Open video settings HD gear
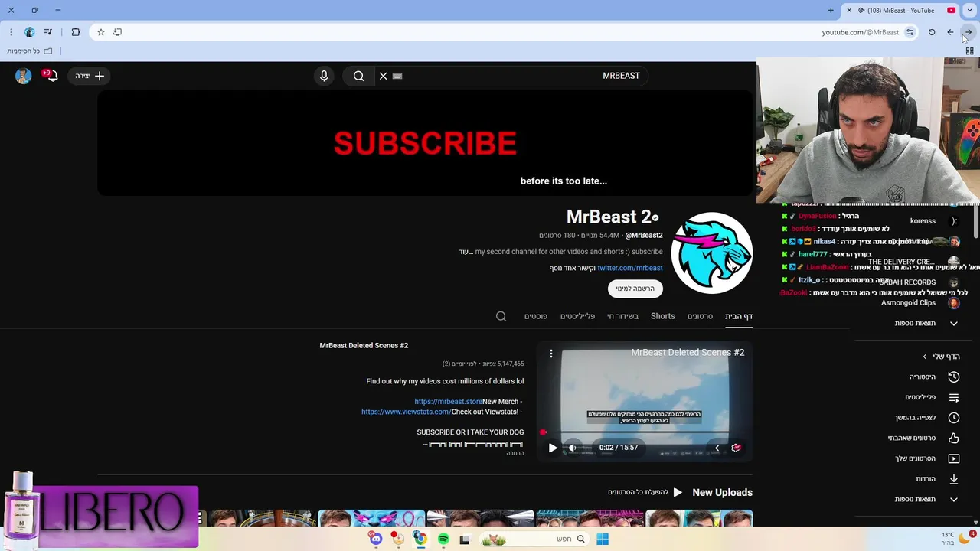980x551 pixels. pyautogui.click(x=737, y=448)
